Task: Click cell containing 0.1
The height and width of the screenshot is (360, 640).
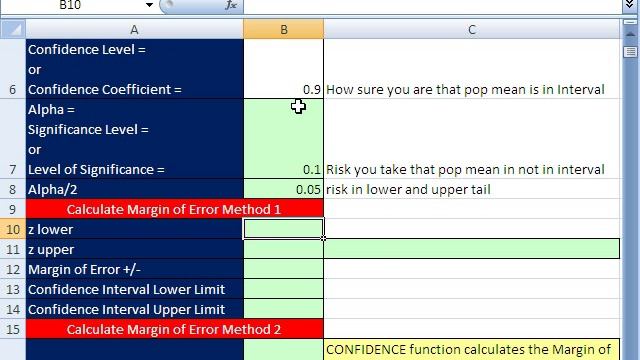Action: click(284, 139)
